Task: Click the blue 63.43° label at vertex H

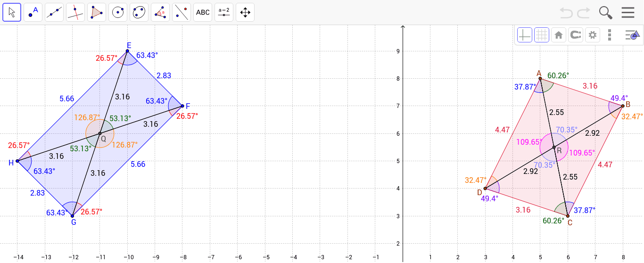Action: pos(44,171)
